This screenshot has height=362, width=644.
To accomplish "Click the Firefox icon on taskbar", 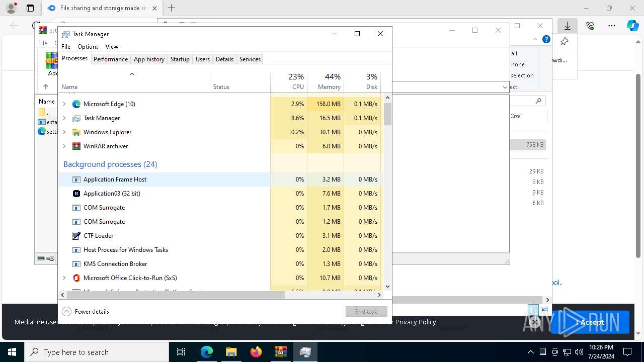I will [256, 352].
